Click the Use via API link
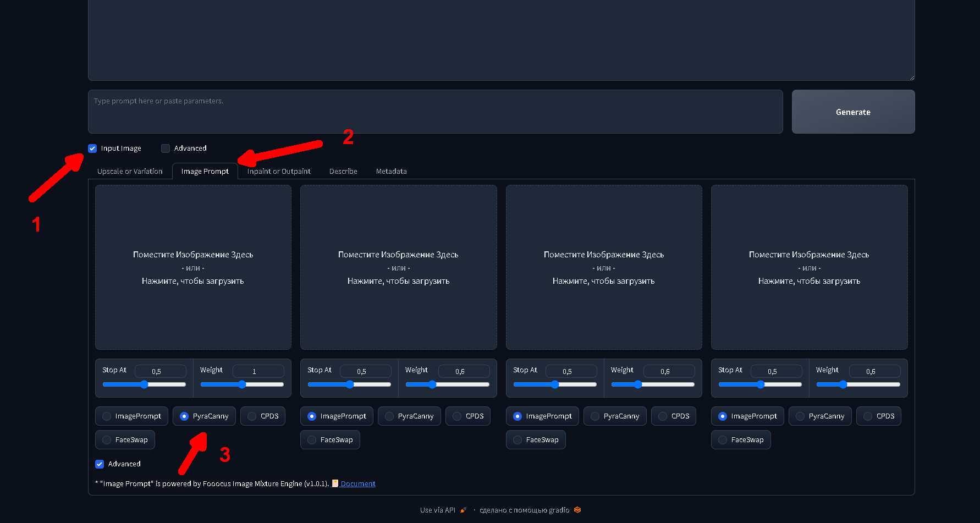980x523 pixels. tap(438, 510)
